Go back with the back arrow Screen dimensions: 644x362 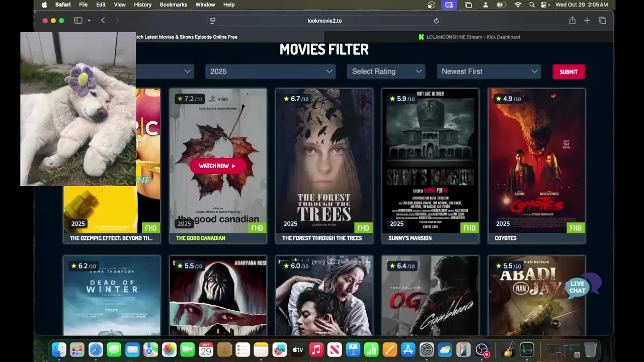(x=103, y=21)
